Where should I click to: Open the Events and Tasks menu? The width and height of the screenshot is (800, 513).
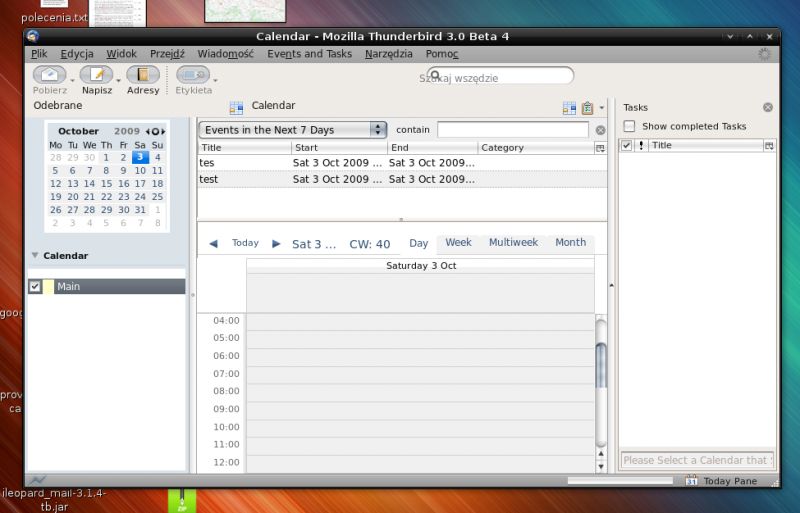click(x=310, y=54)
